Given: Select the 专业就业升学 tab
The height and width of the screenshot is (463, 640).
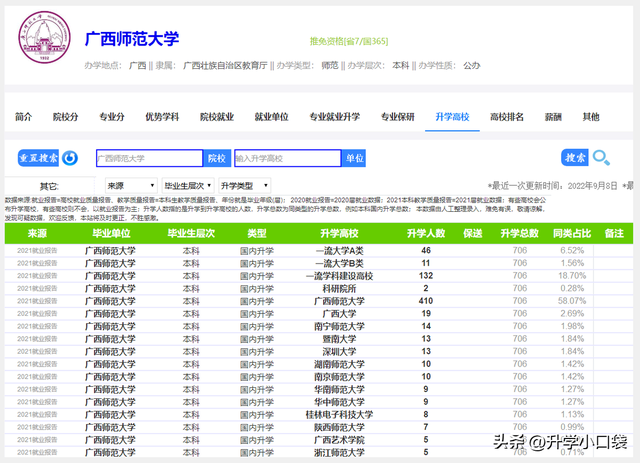Looking at the screenshot, I should coord(334,117).
